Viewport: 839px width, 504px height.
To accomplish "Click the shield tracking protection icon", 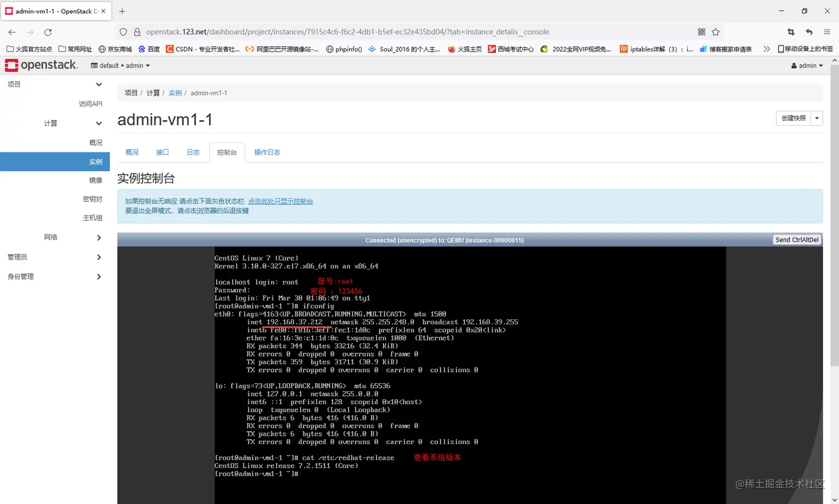I will [x=124, y=32].
